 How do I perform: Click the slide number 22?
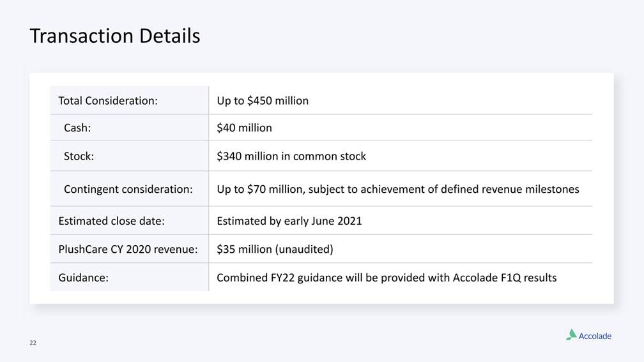33,343
